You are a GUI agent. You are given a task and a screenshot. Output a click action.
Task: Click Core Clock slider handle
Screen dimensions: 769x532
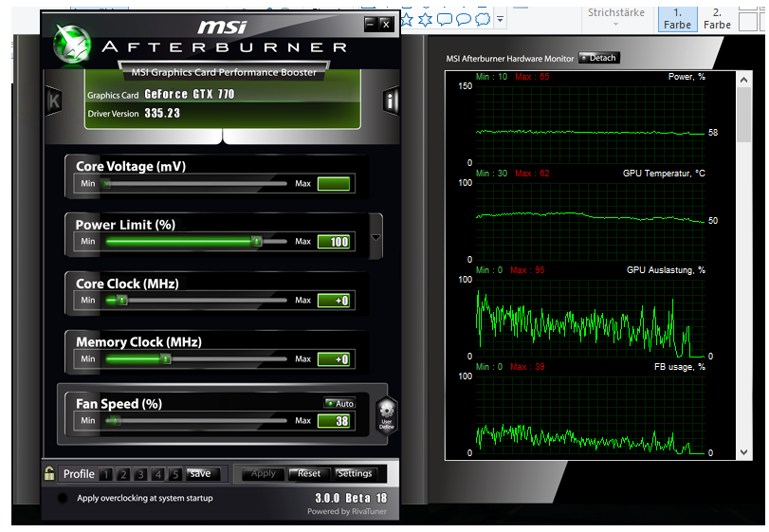pyautogui.click(x=122, y=300)
